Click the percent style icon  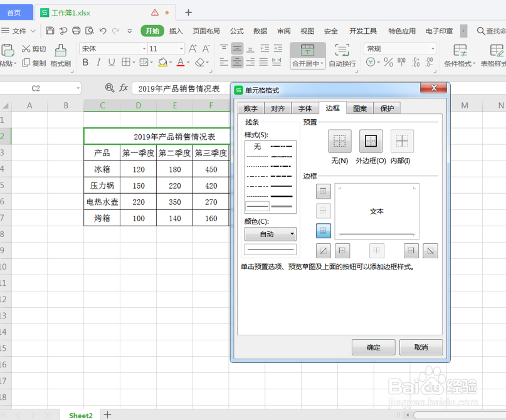tap(388, 61)
